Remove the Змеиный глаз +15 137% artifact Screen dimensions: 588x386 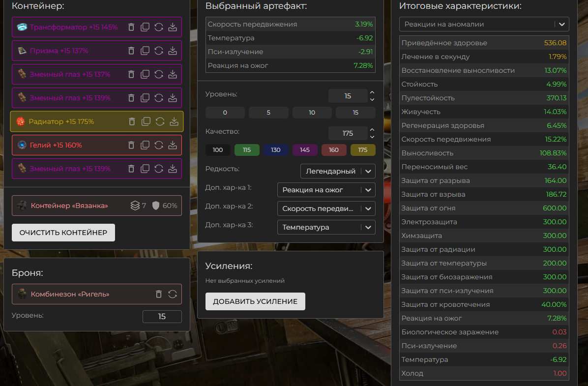coord(131,74)
